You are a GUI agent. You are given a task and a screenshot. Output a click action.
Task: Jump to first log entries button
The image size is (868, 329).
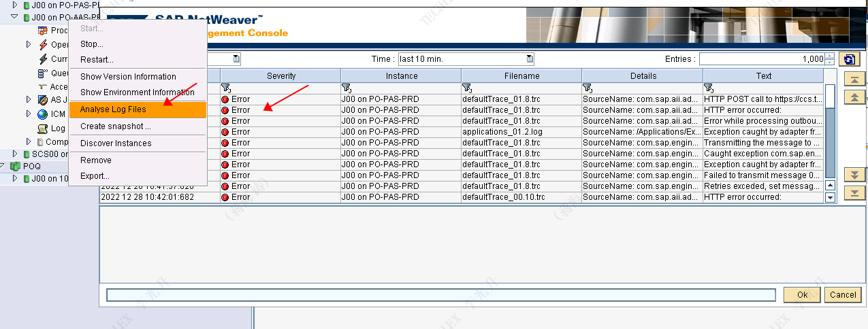(x=854, y=80)
